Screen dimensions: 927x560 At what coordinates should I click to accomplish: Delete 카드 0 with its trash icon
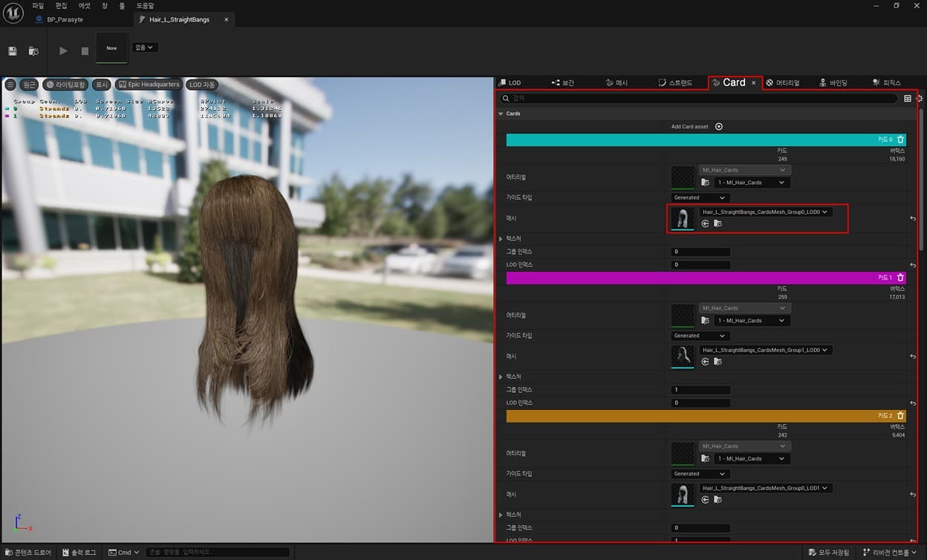coord(900,140)
